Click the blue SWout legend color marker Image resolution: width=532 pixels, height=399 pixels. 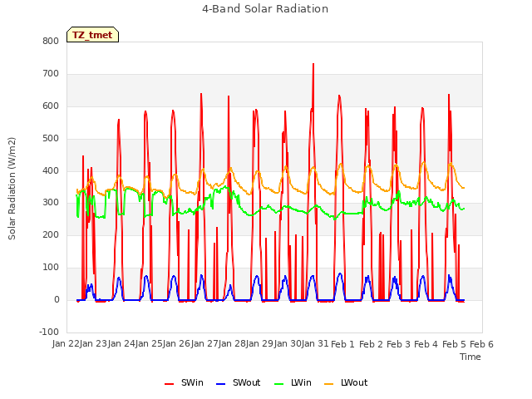[220, 384]
